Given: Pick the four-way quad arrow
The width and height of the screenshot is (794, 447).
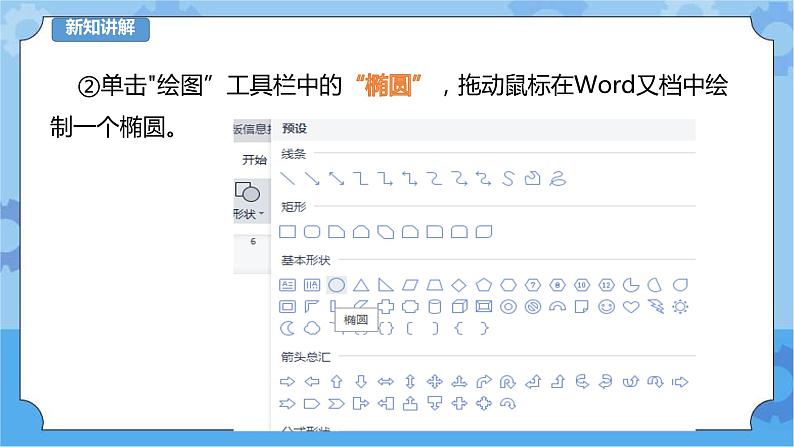Looking at the screenshot, I should click(x=434, y=382).
